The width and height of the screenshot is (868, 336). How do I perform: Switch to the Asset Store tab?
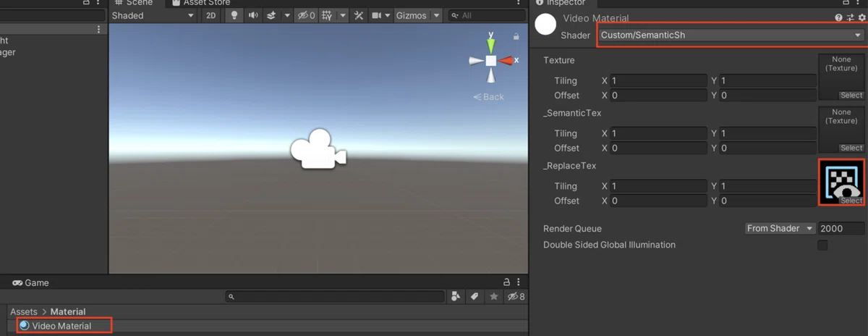pyautogui.click(x=201, y=3)
